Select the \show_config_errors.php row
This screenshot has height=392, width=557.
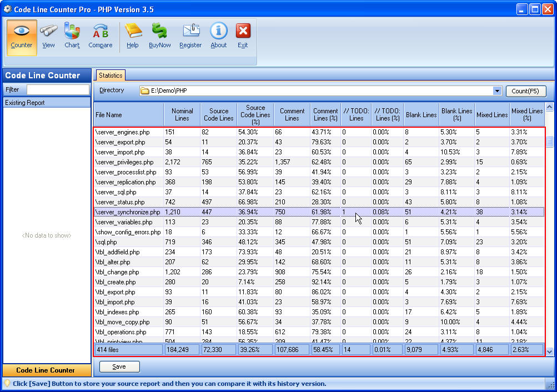(x=319, y=232)
